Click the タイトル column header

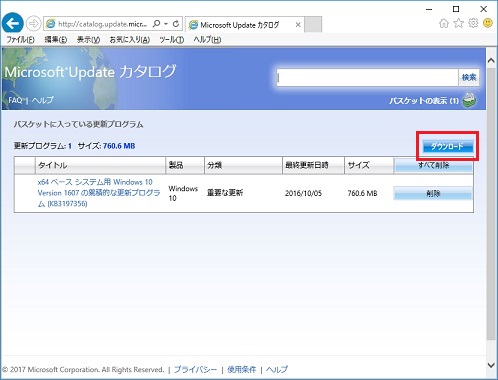click(x=100, y=165)
